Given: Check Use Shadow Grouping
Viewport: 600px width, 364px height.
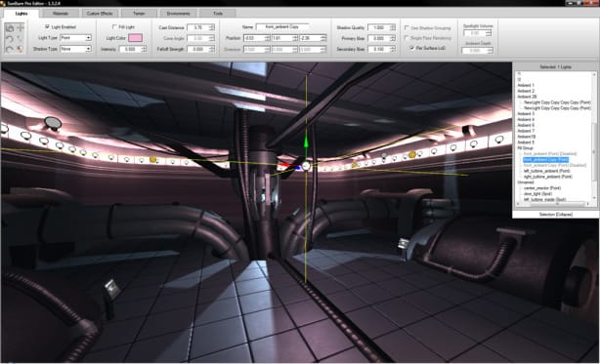Looking at the screenshot, I should (407, 27).
